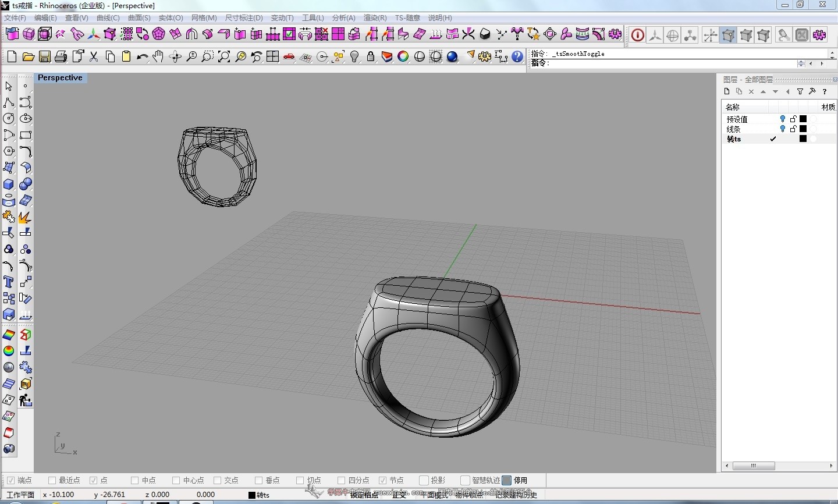Open the 曲线(C) menu
Viewport: 838px width, 504px height.
pos(108,18)
